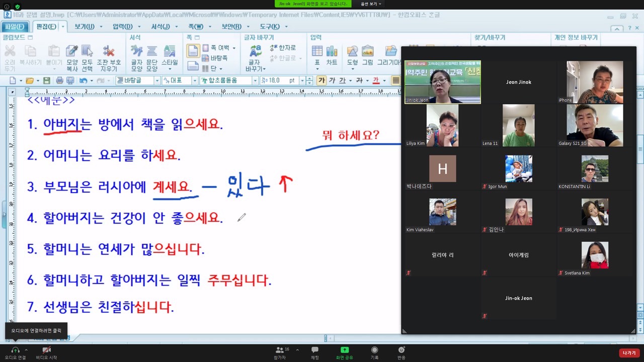Open the Zoom 참가자 participants icon

coord(280,350)
